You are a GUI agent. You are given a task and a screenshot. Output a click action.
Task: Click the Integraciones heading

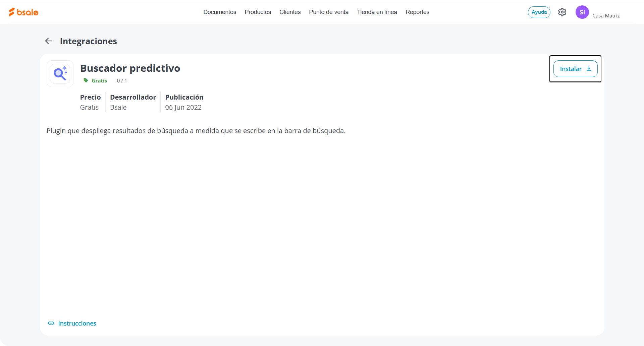point(88,41)
